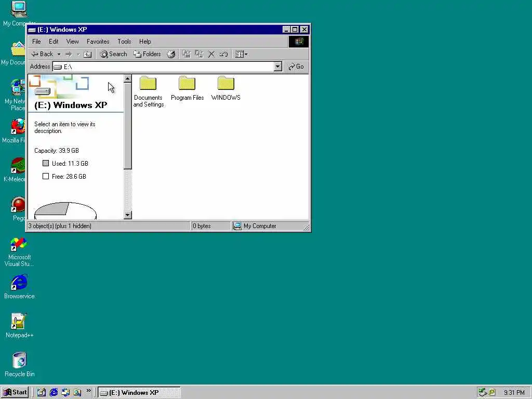Toggle the Folders tree pane
This screenshot has width=532, height=399.
147,54
